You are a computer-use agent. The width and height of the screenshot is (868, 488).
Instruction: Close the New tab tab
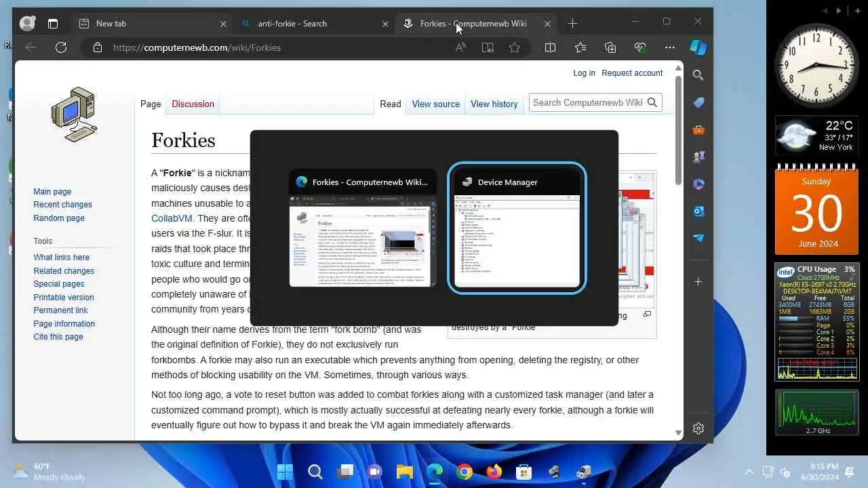223,24
